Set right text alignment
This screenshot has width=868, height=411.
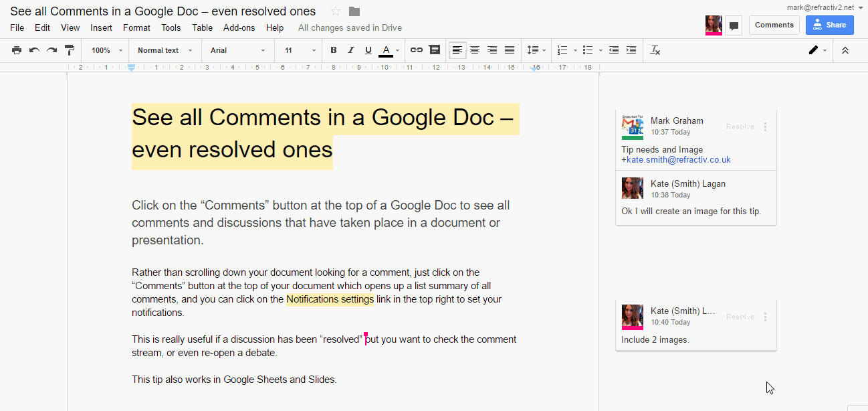492,50
